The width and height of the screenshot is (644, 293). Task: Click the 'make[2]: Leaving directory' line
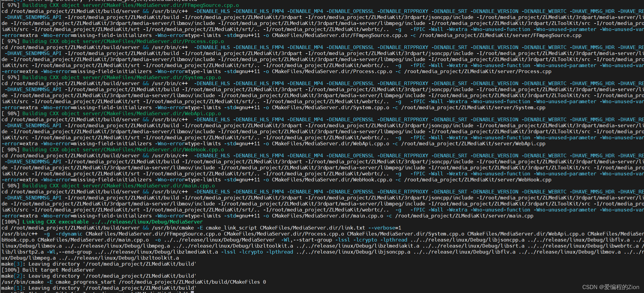pos(99,276)
